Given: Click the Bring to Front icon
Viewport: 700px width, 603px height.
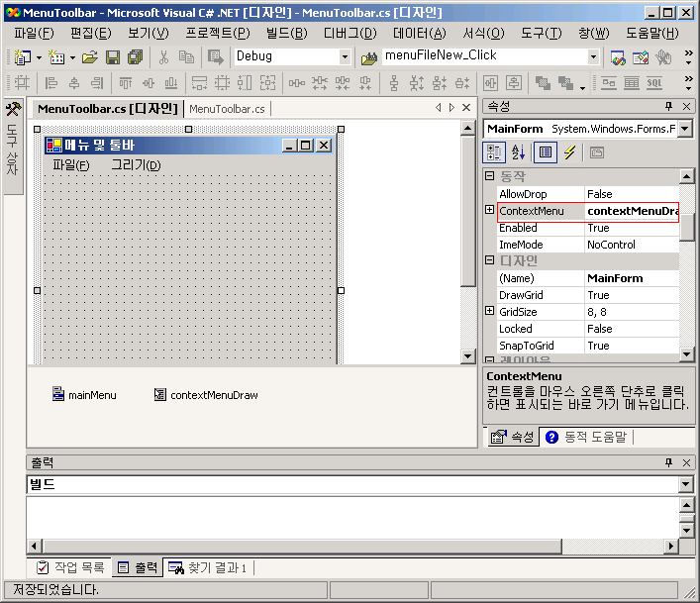Looking at the screenshot, I should 543,83.
